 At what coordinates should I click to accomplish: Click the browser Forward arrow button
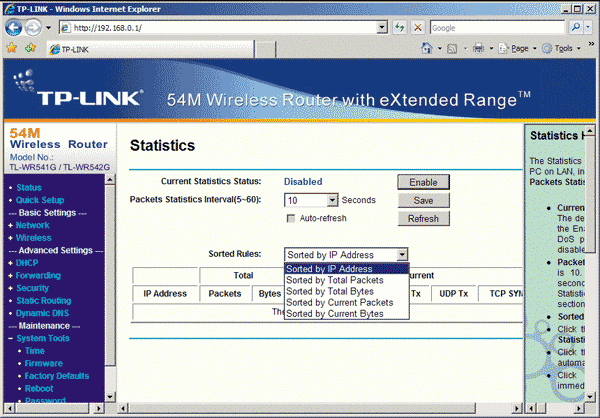[x=34, y=28]
